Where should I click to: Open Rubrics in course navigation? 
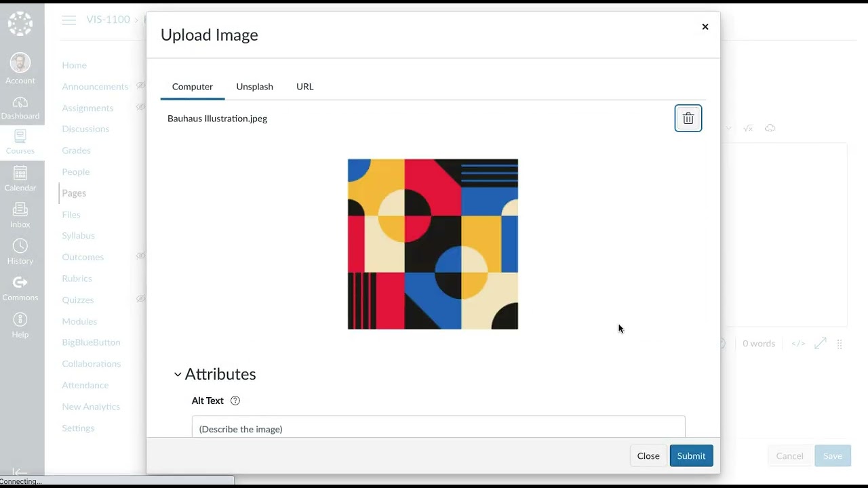pos(77,278)
